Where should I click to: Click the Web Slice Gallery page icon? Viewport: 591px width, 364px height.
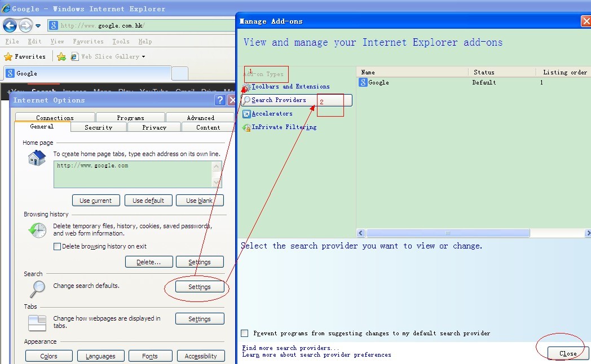[x=74, y=56]
